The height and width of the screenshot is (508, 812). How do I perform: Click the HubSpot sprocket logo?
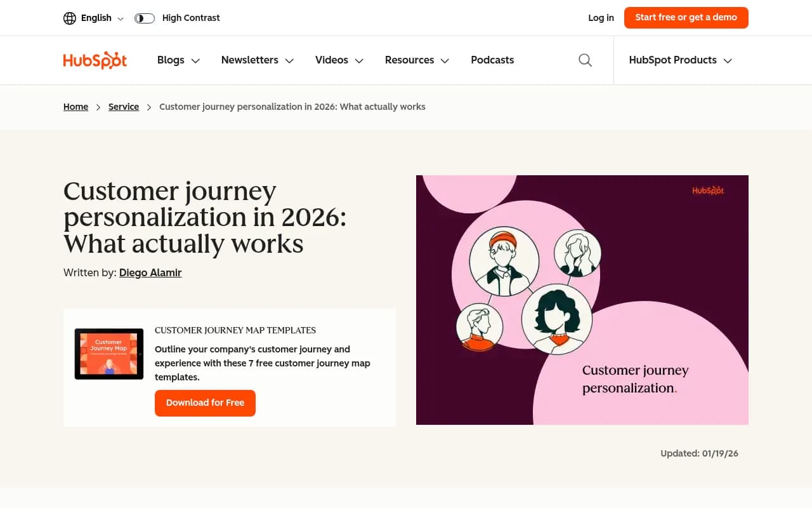[95, 60]
